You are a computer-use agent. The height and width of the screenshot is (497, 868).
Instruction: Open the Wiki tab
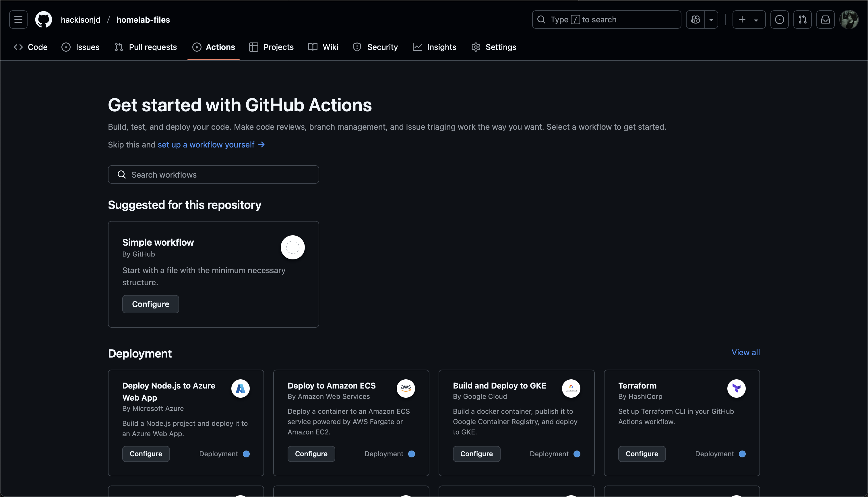(x=323, y=47)
